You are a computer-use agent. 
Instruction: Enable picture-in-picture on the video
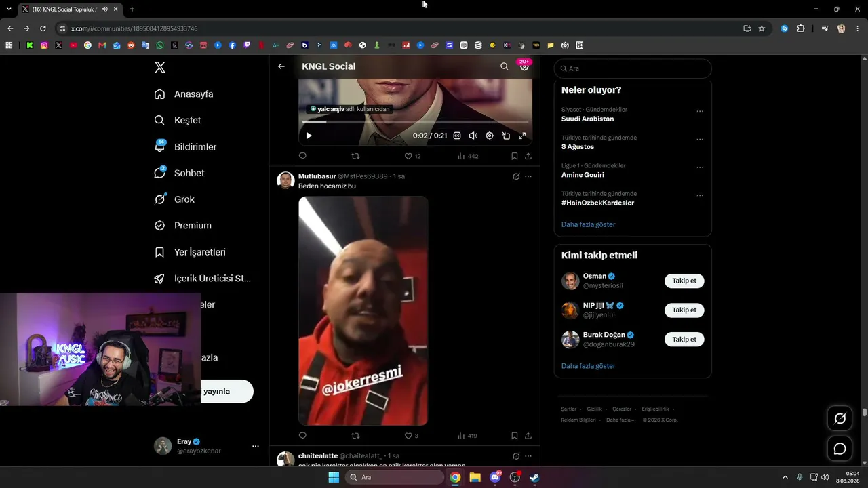coord(506,136)
